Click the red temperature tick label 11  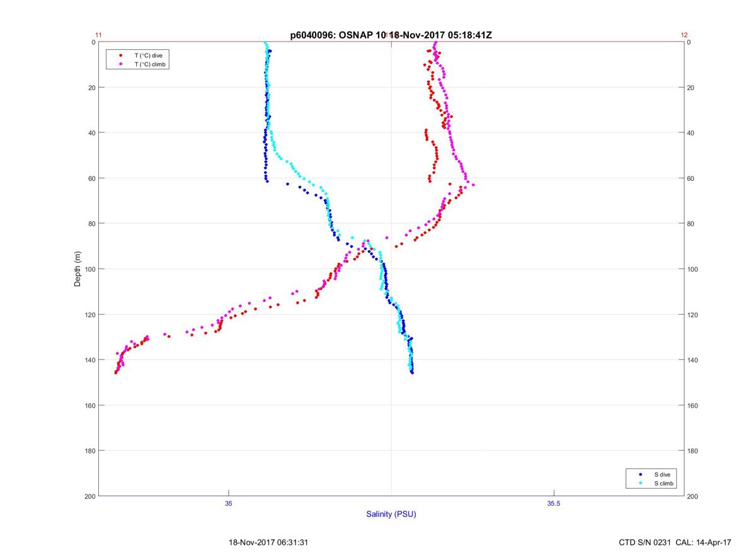point(98,35)
